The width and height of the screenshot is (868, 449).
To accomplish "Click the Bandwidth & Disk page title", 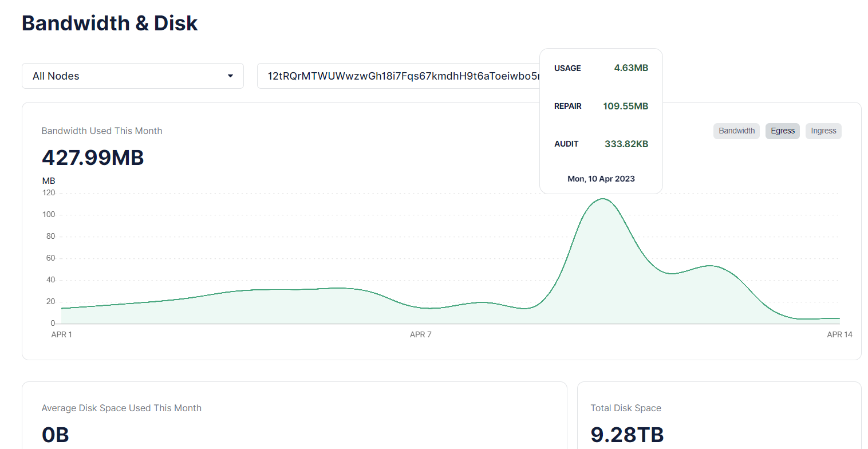I will (110, 23).
